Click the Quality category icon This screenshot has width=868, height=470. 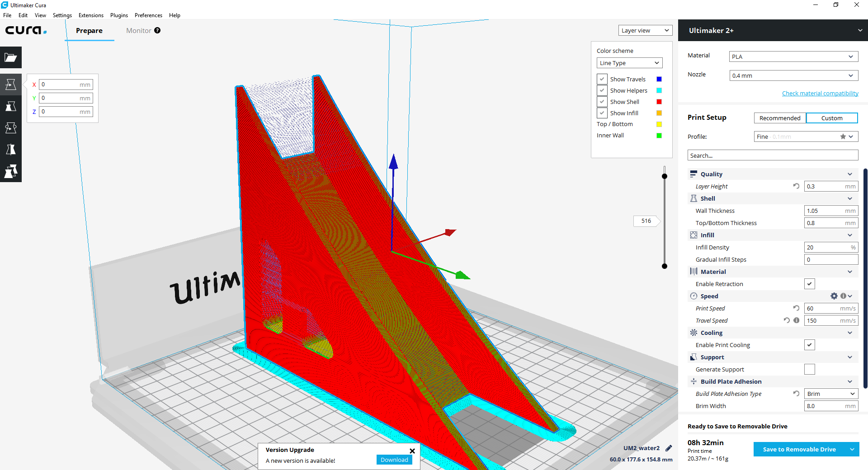pyautogui.click(x=693, y=174)
